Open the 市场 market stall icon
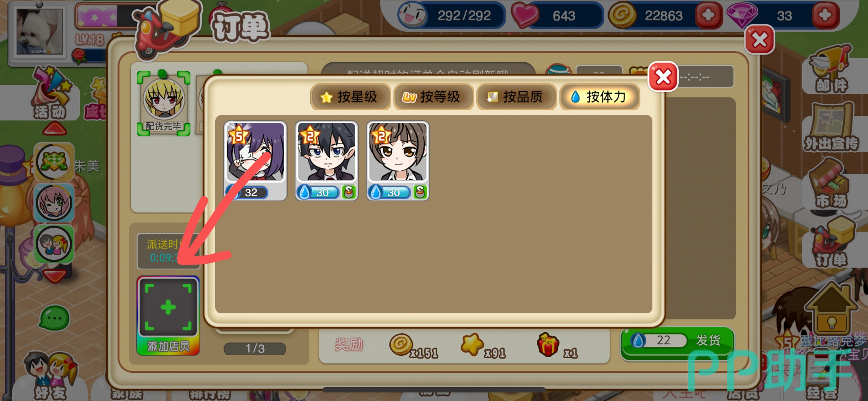This screenshot has height=401, width=868. (832, 183)
